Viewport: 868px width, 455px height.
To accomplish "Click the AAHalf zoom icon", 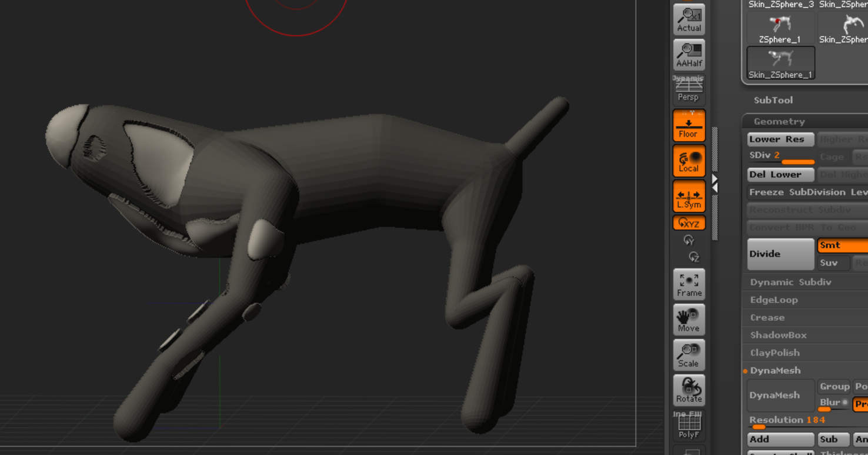I will pos(689,55).
